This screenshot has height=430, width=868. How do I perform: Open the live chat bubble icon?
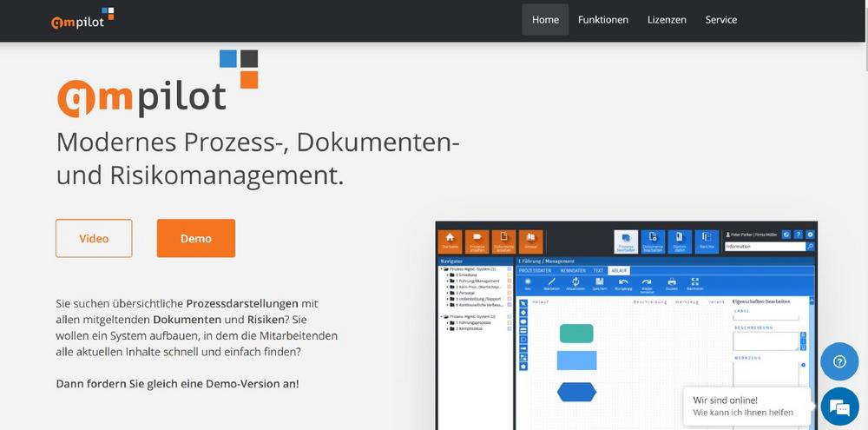click(x=838, y=407)
